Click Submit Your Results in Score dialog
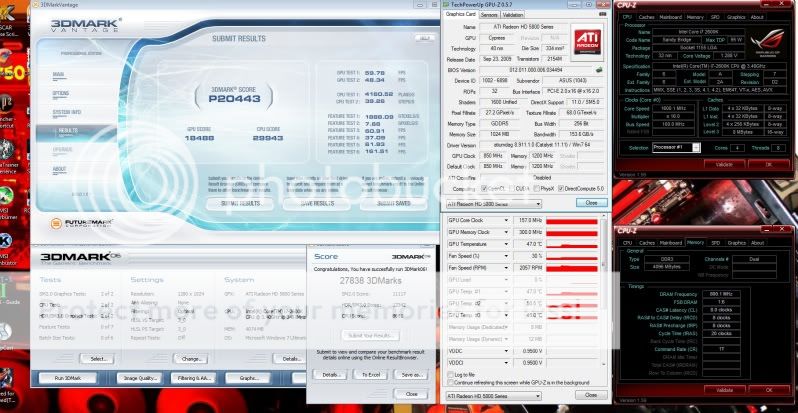 click(370, 336)
